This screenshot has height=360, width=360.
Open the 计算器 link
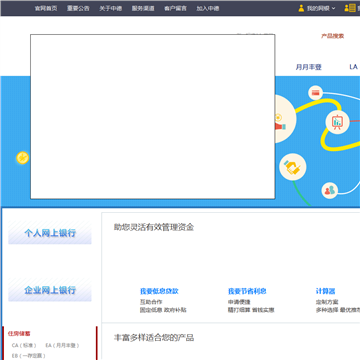325,291
